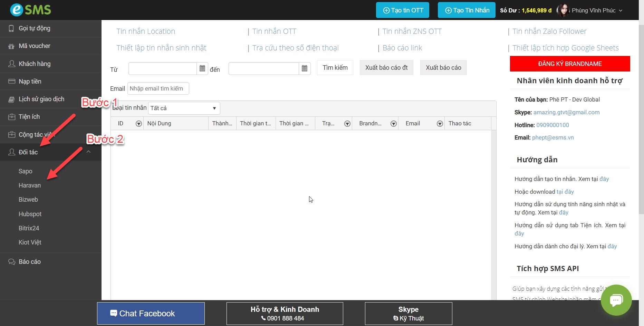Open the start-date calendar picker icon
This screenshot has width=644, height=326.
[202, 68]
